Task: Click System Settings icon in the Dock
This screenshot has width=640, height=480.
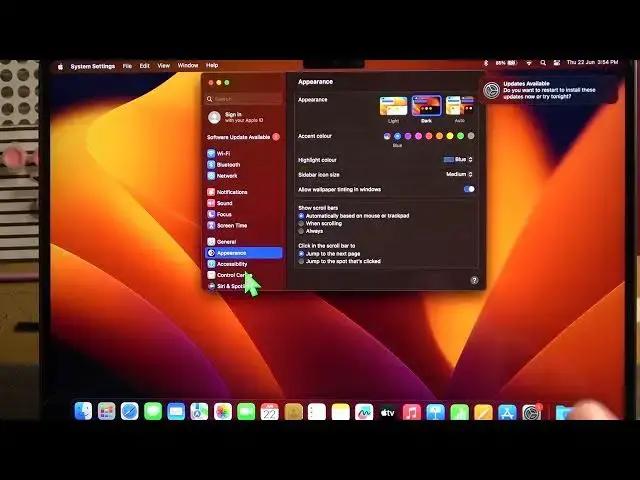Action: pyautogui.click(x=531, y=412)
